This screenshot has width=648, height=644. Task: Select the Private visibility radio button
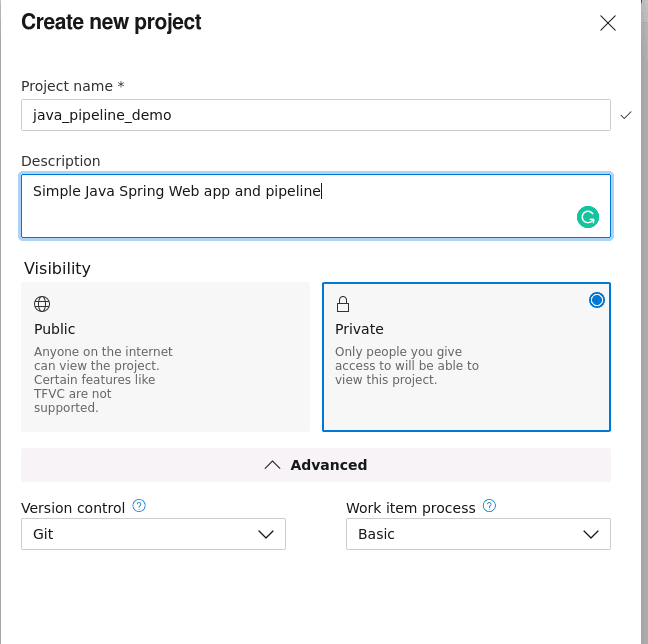point(596,300)
